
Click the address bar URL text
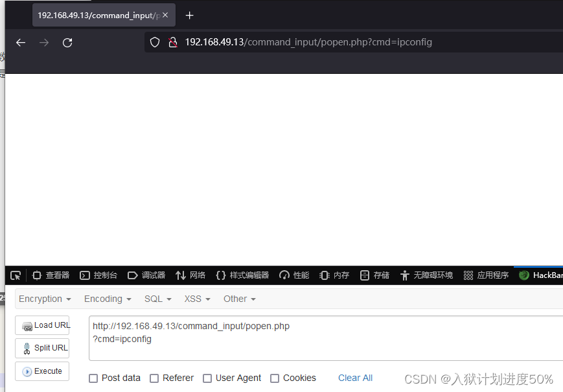coord(308,42)
